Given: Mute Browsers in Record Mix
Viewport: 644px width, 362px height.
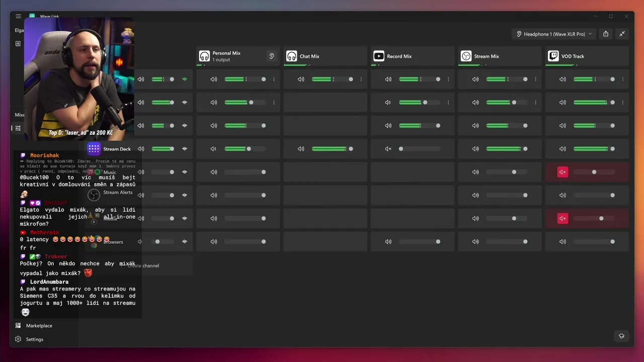Looking at the screenshot, I should click(388, 241).
